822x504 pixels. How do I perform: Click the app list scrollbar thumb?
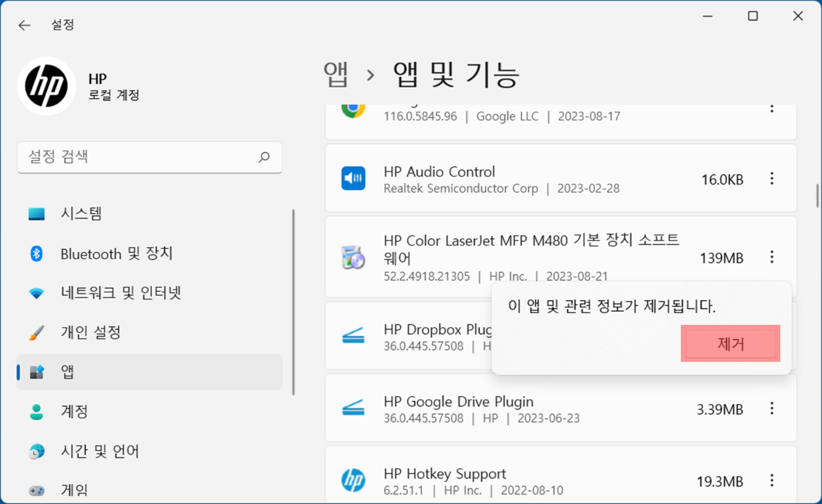coord(818,195)
